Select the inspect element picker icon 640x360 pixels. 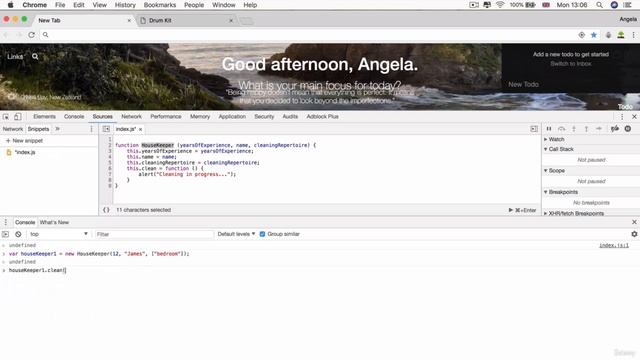pyautogui.click(x=6, y=117)
